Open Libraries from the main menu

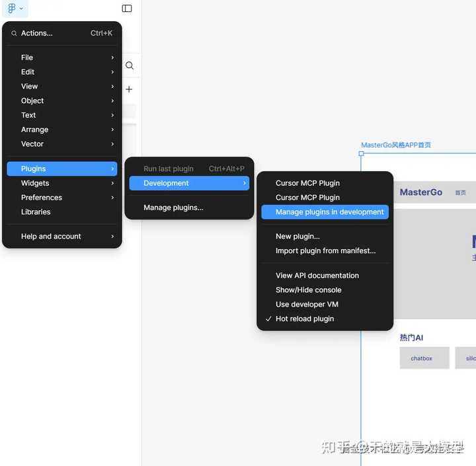[36, 212]
